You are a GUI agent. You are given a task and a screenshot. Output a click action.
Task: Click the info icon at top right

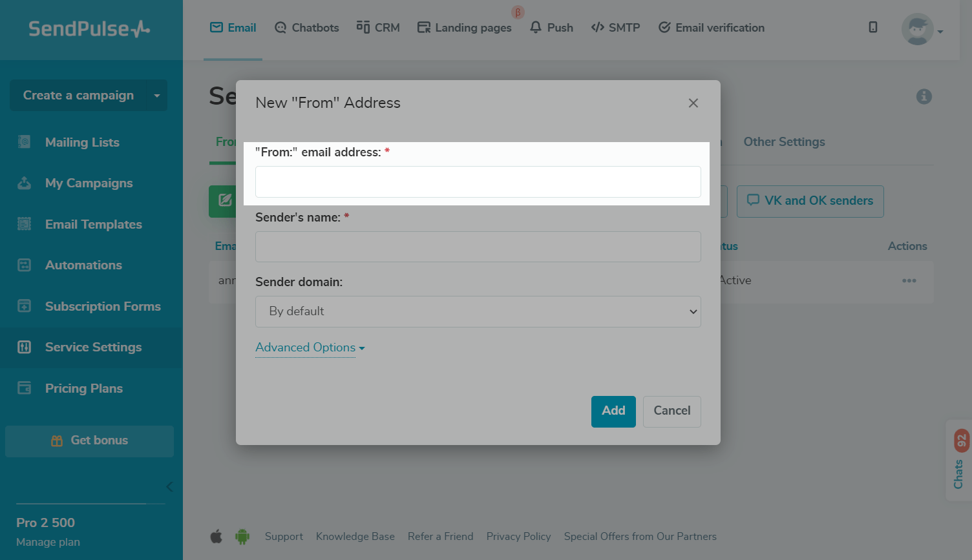pos(924,96)
